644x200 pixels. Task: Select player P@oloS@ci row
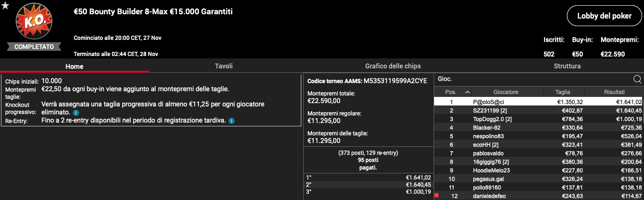point(539,102)
